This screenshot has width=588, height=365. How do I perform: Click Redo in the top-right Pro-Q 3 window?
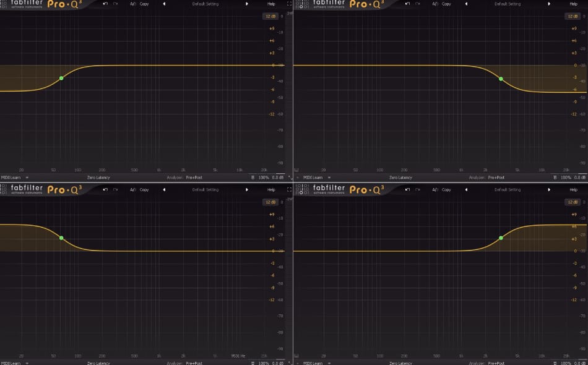[418, 4]
